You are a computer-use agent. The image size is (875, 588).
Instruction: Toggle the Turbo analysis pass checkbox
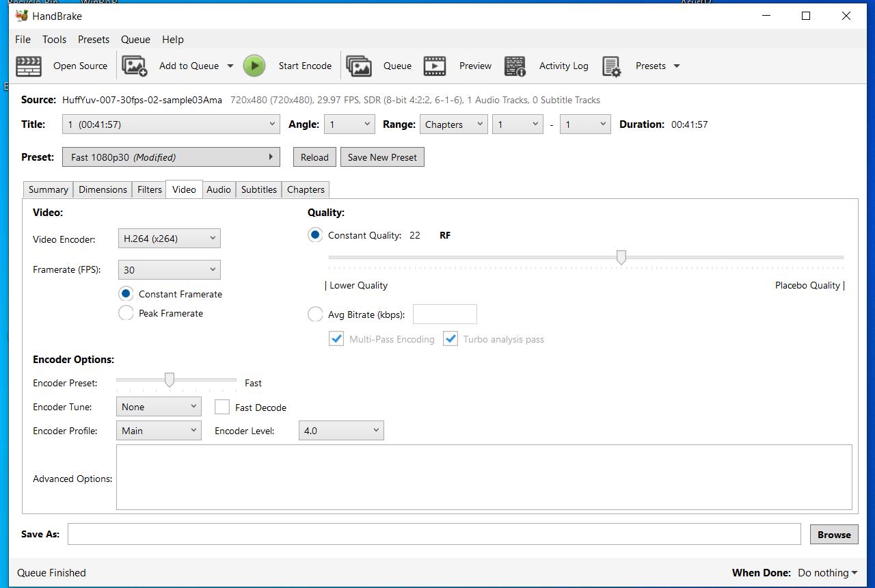point(450,339)
